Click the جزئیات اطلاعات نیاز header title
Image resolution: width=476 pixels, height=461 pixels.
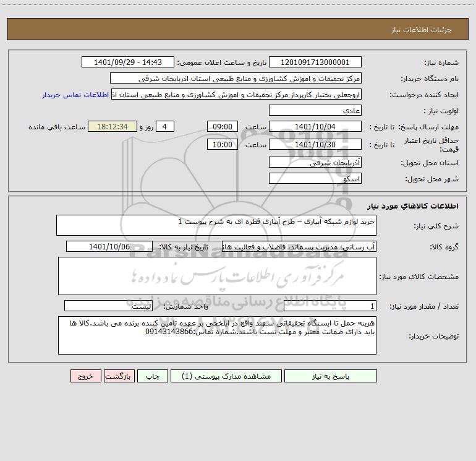click(x=422, y=30)
